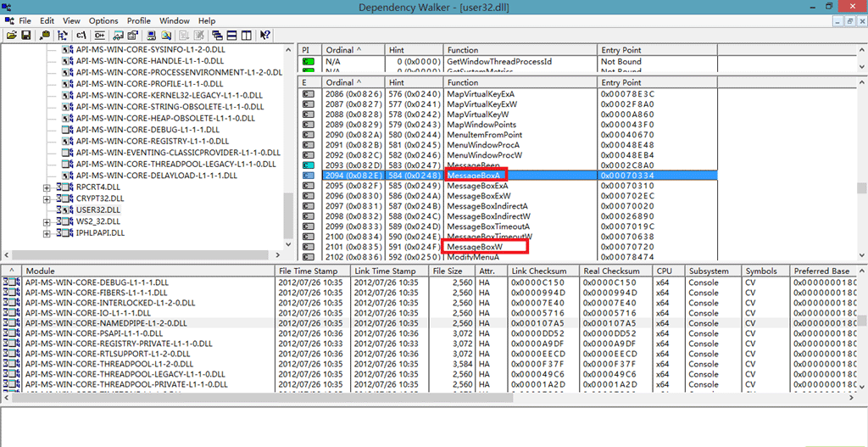
Task: Click the Link Checksum column header
Action: tap(537, 271)
